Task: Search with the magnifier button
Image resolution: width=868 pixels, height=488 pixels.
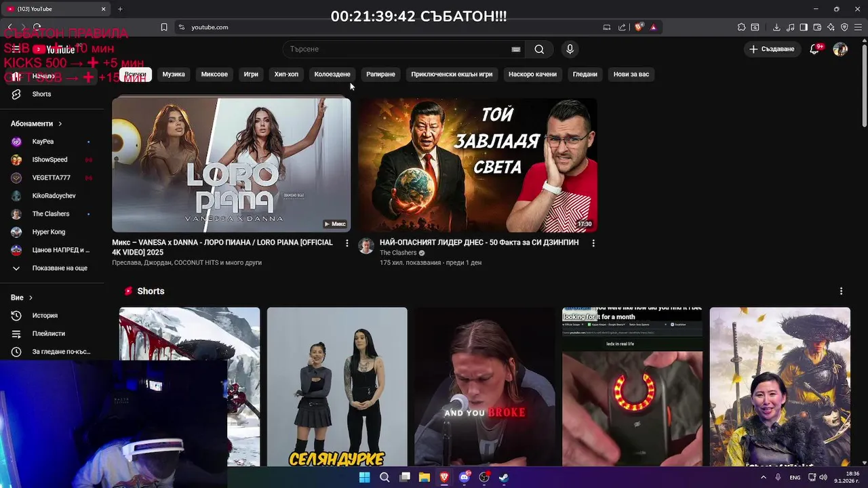Action: click(x=539, y=49)
